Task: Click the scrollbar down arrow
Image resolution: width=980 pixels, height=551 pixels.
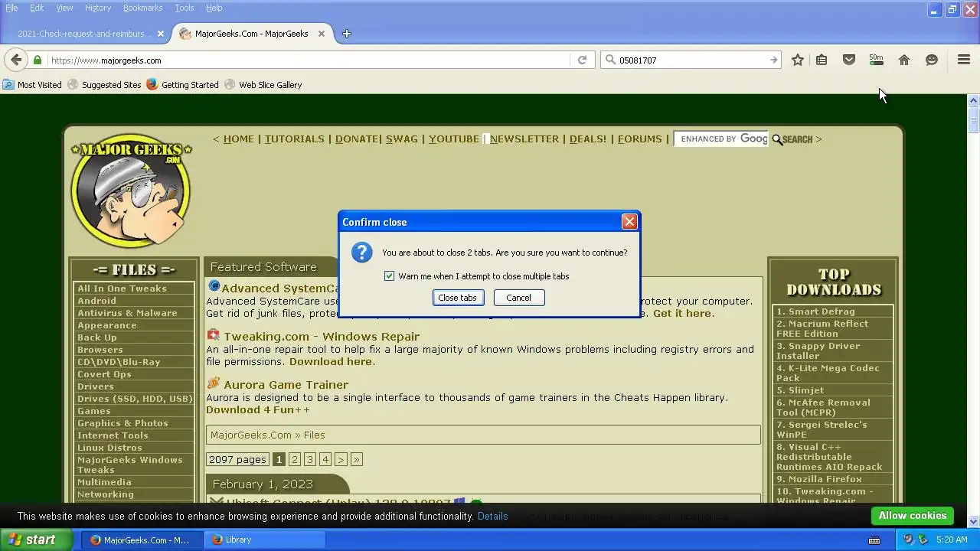Action: coord(974,521)
